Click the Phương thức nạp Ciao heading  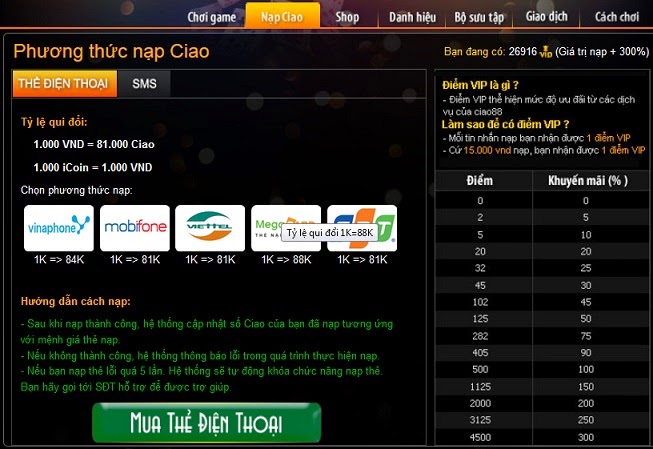111,52
